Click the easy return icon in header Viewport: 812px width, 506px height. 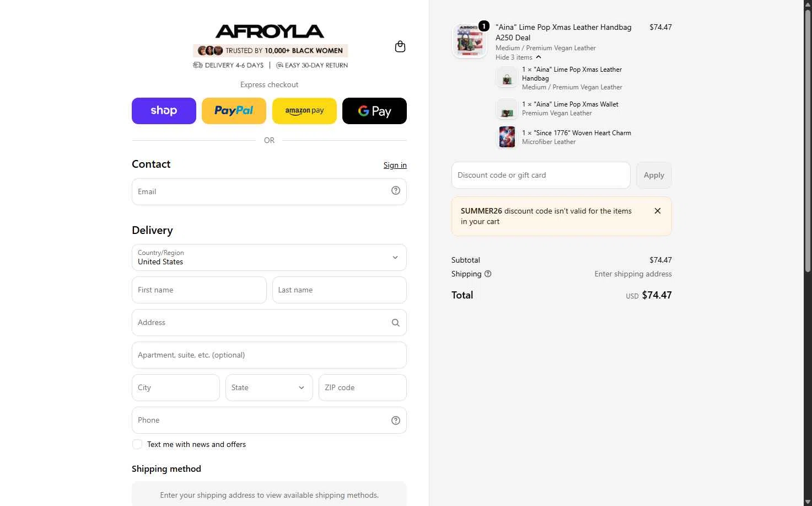[x=279, y=65]
